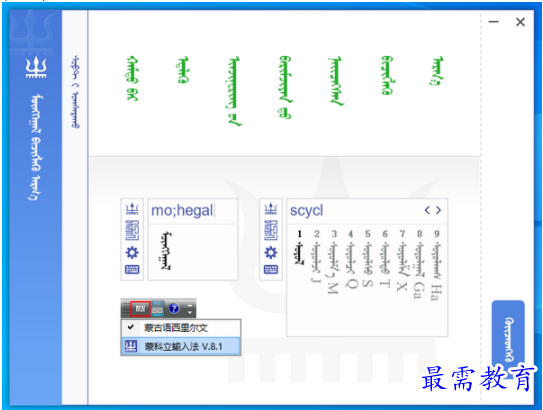This screenshot has width=543, height=410.
Task: Open the sixth green Mongolian tab
Action: (x=387, y=75)
